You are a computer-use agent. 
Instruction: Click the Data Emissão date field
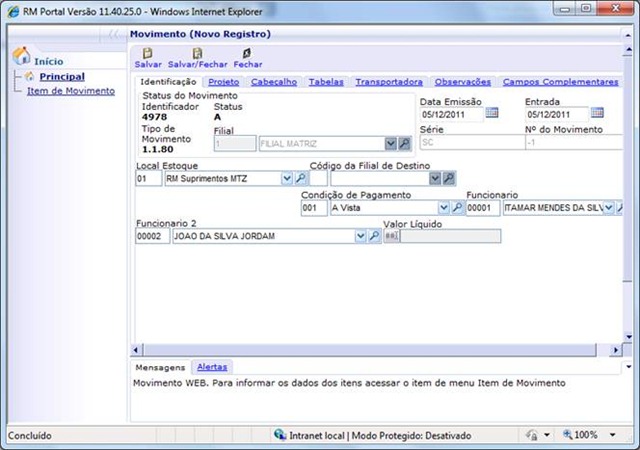tap(451, 114)
